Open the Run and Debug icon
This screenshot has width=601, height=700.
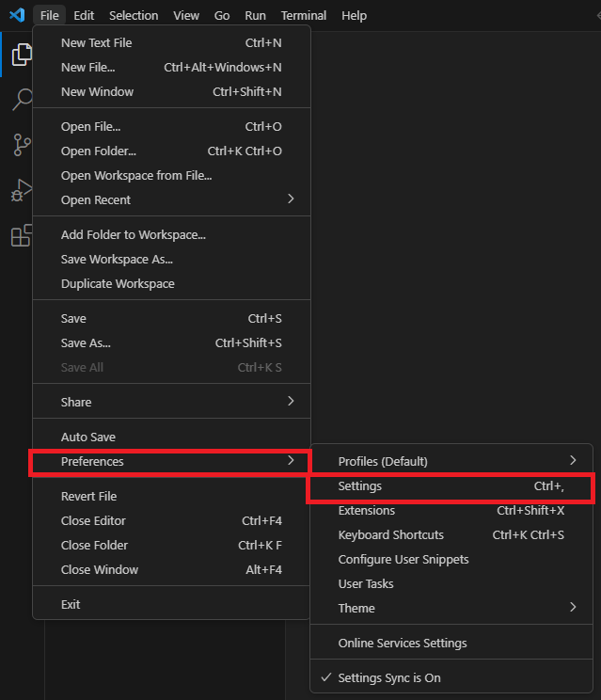coord(22,190)
